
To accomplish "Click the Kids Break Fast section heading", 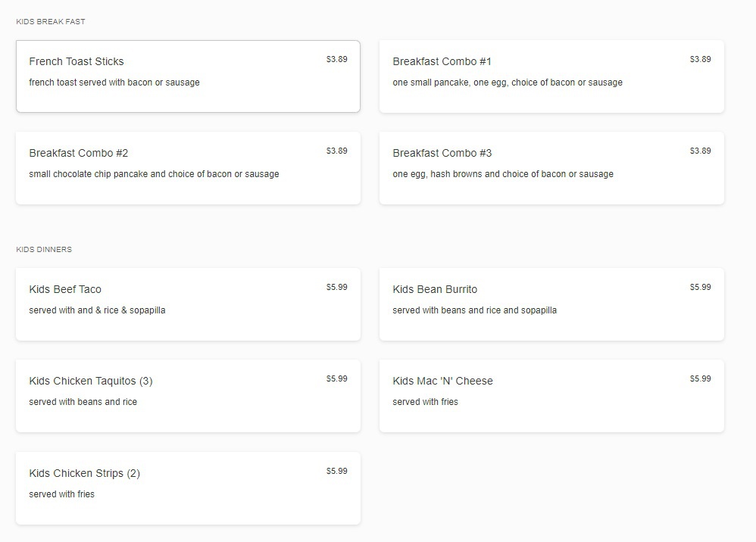I will point(51,22).
